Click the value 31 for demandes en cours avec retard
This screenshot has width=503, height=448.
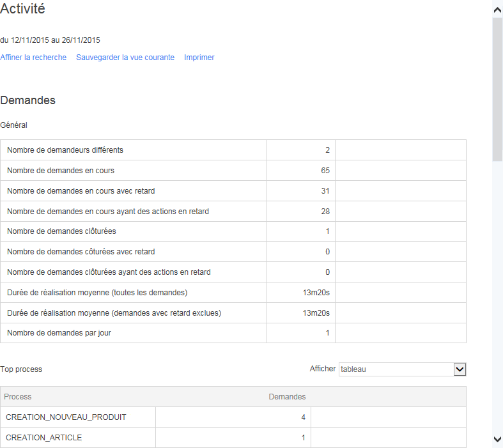pyautogui.click(x=325, y=191)
